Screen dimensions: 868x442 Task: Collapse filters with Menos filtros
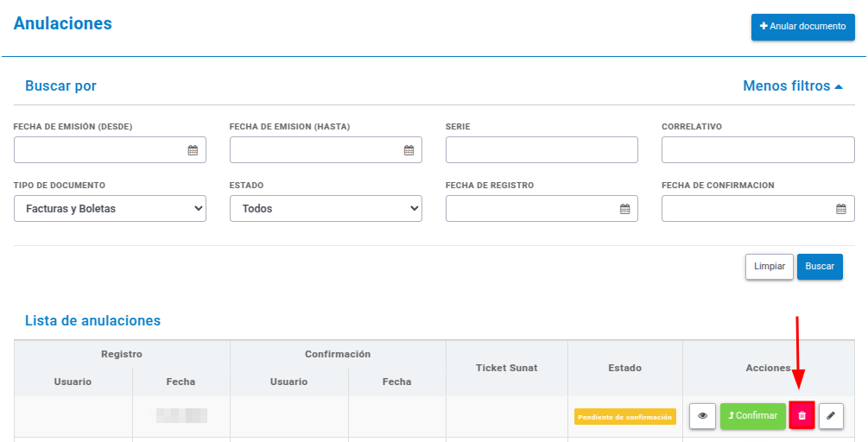point(792,85)
